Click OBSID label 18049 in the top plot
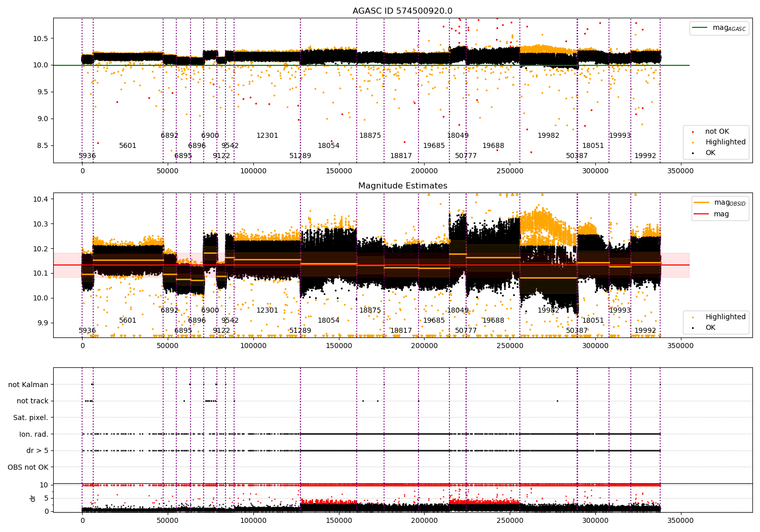 click(458, 136)
